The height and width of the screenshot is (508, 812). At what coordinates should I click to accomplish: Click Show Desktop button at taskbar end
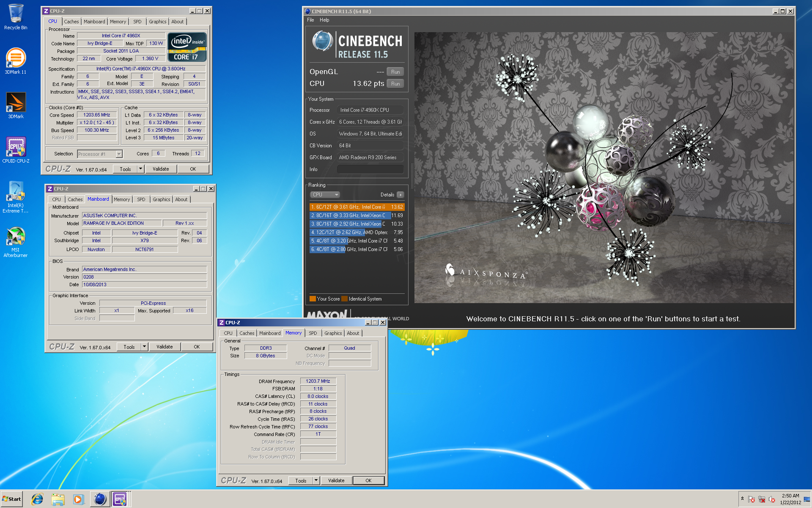coord(807,499)
